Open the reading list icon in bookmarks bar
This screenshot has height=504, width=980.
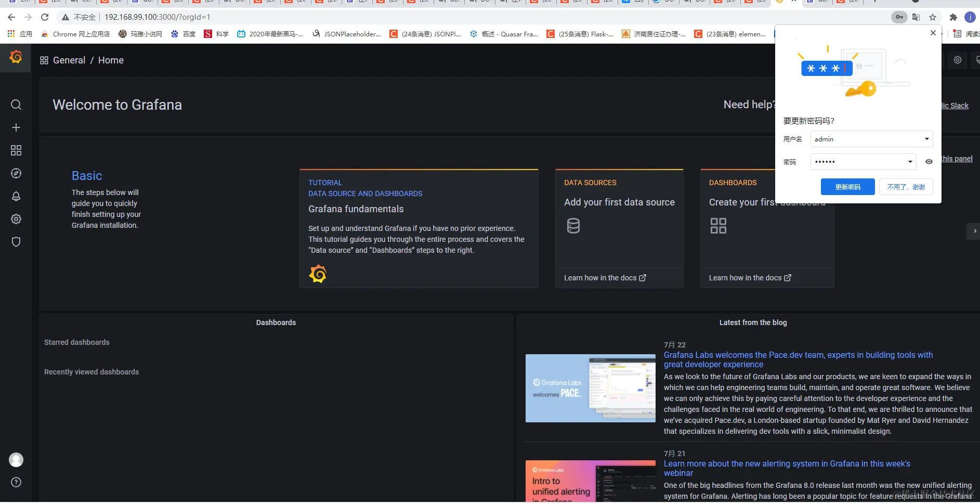tap(957, 34)
